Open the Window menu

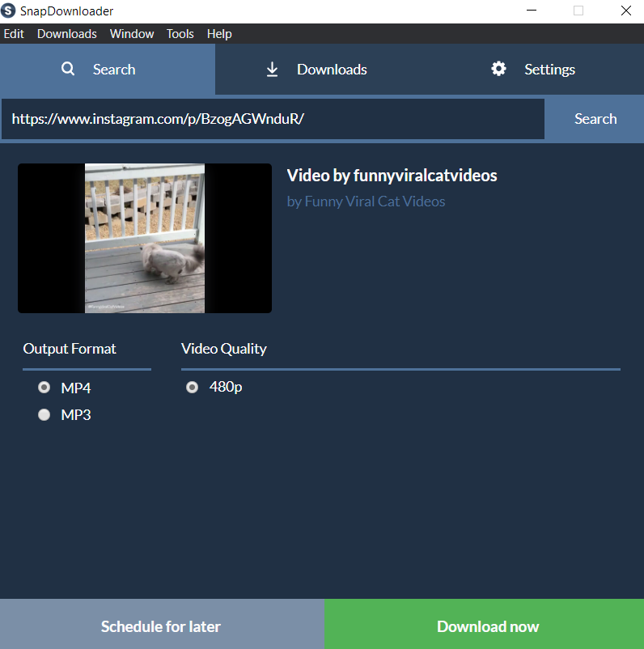pos(132,34)
